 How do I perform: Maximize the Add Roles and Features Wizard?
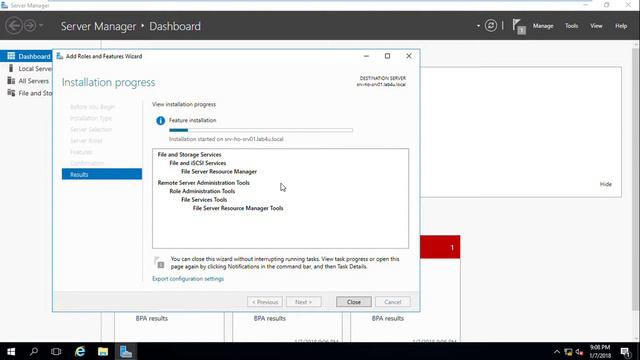pyautogui.click(x=387, y=56)
